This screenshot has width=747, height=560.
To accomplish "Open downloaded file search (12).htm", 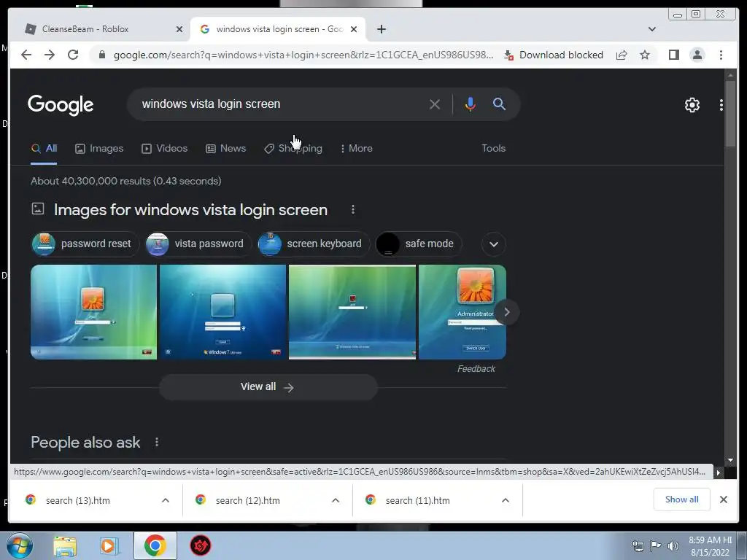I will (248, 500).
